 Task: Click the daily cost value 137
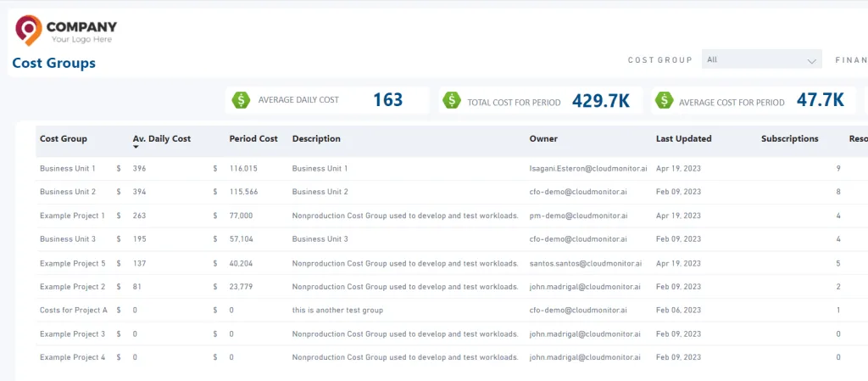pyautogui.click(x=140, y=263)
